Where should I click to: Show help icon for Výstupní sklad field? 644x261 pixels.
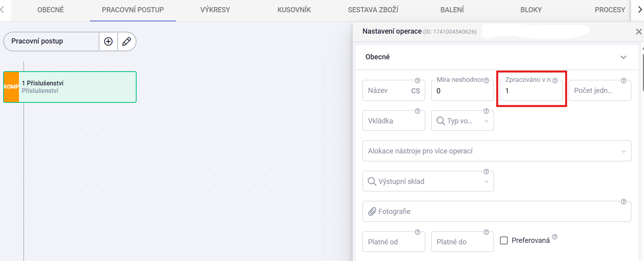point(486,172)
